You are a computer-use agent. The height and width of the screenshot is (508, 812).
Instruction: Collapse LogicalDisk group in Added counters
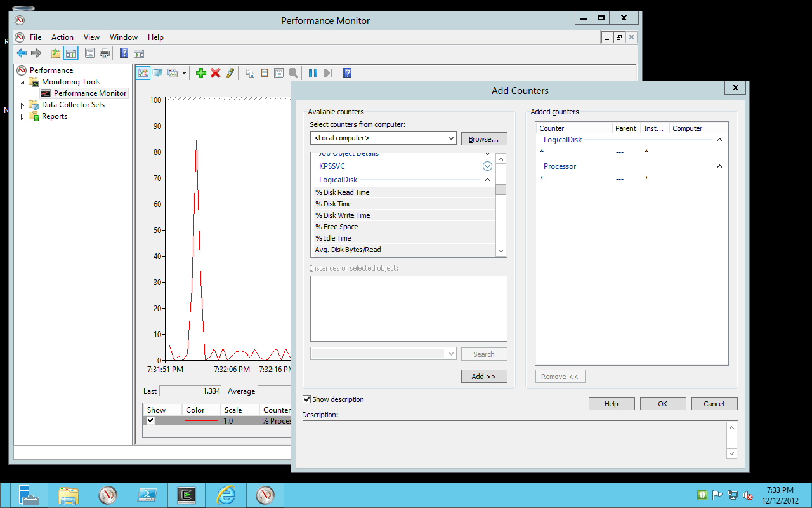(719, 140)
